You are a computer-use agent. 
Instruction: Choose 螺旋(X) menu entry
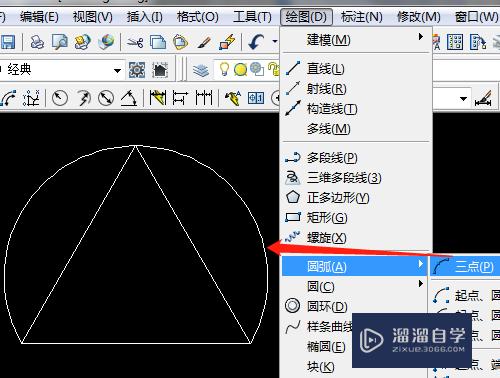(356, 238)
